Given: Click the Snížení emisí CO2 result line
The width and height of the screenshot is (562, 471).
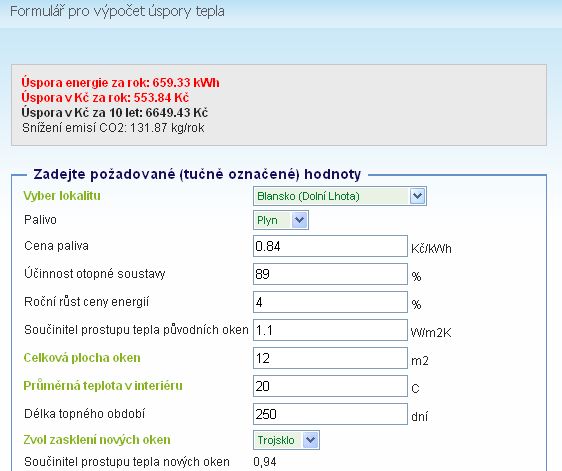Looking at the screenshot, I should click(113, 128).
